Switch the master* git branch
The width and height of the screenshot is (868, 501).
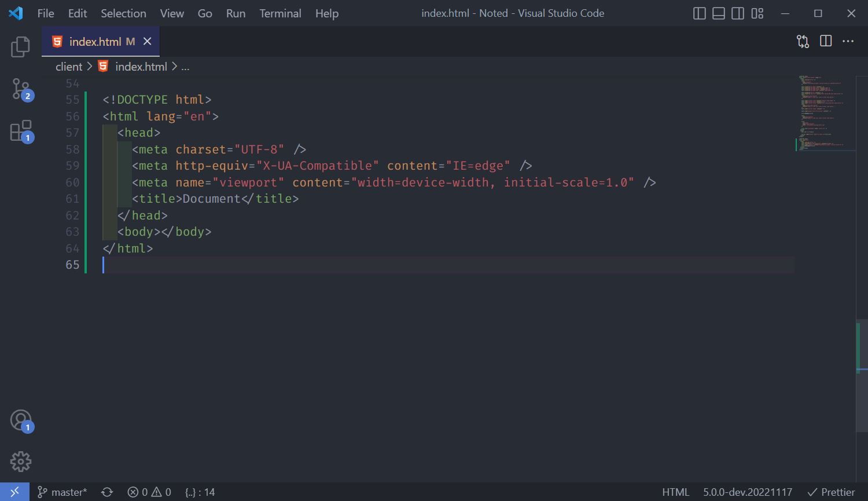pos(62,492)
